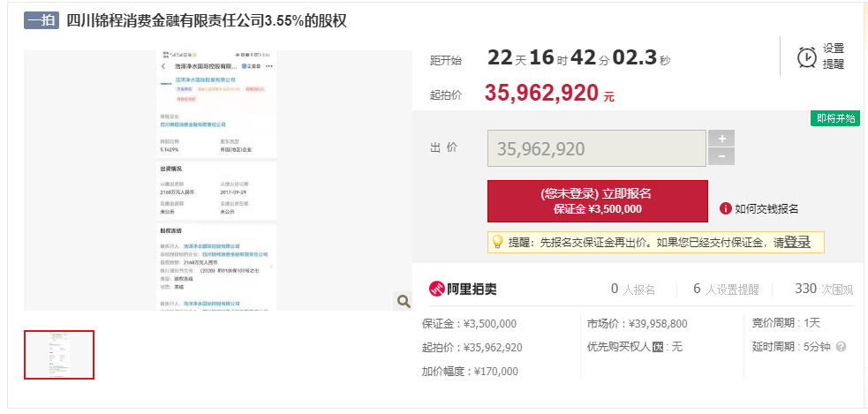The width and height of the screenshot is (868, 414).
Task: Click 设置提醒 text
Action: [x=834, y=56]
